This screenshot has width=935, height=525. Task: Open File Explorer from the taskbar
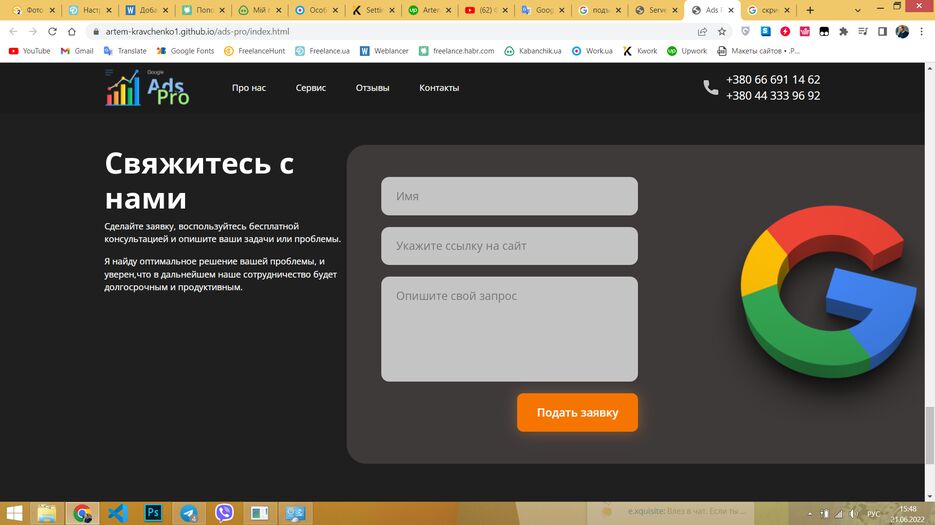pos(47,513)
